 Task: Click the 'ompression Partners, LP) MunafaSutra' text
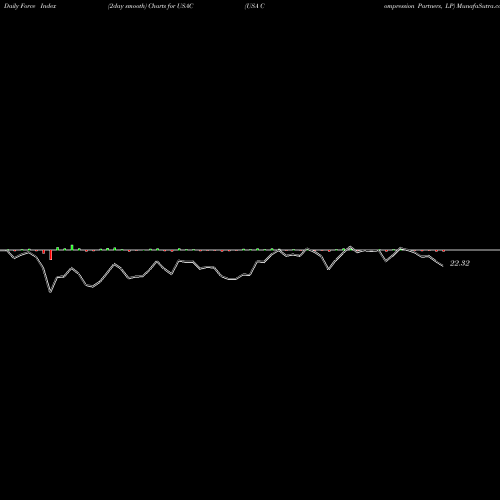(442, 6)
